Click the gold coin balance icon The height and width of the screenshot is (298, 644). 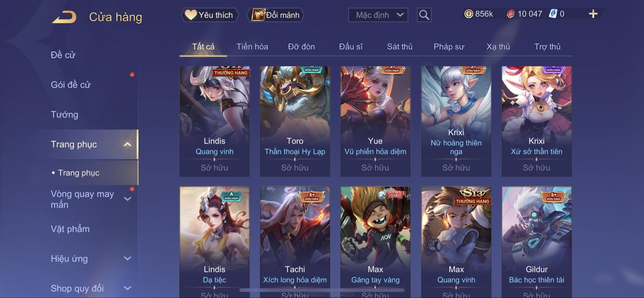pyautogui.click(x=469, y=14)
